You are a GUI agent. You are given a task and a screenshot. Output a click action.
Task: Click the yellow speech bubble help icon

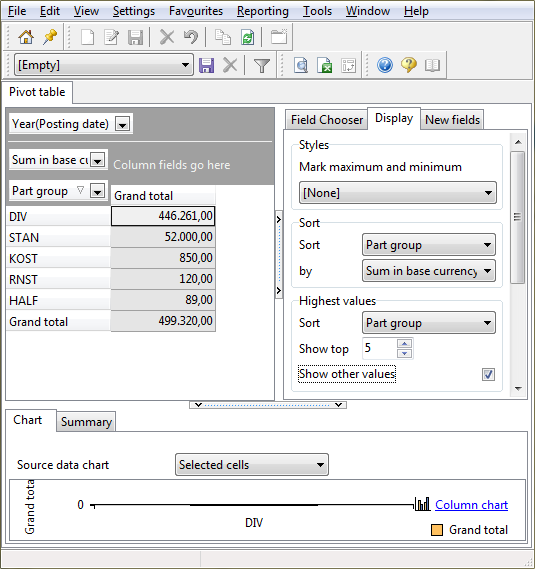409,65
